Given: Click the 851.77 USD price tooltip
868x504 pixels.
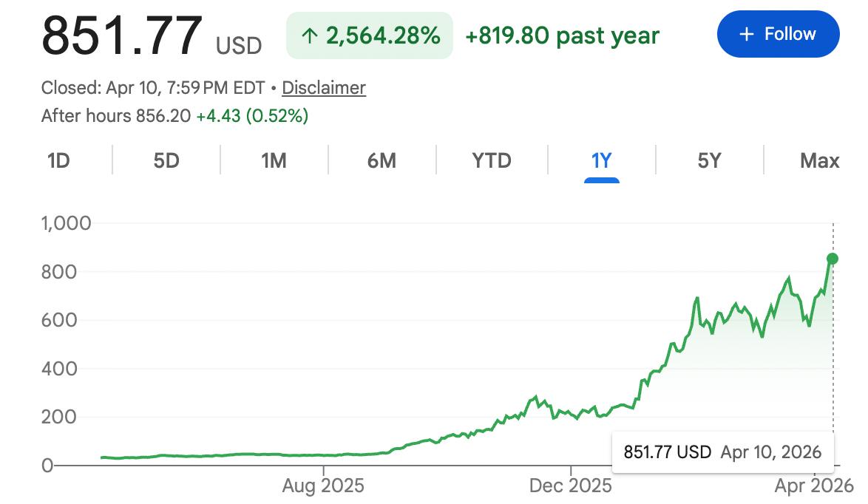Looking at the screenshot, I should [722, 452].
